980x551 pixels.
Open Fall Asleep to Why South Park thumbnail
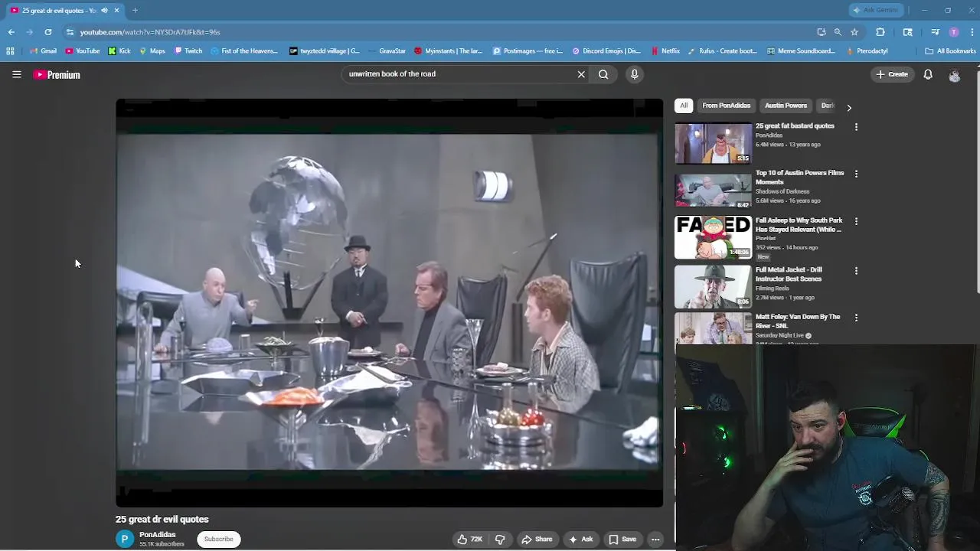point(713,237)
